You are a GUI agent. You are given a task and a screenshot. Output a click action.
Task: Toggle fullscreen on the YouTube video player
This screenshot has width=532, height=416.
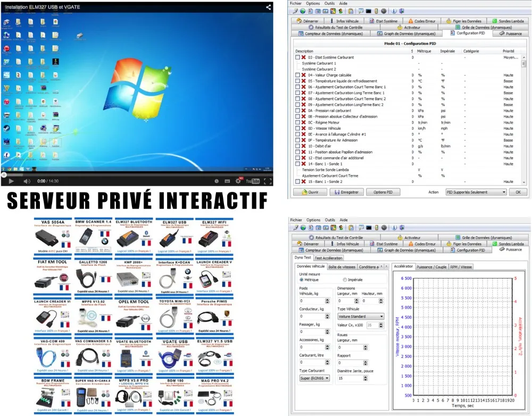click(x=268, y=181)
